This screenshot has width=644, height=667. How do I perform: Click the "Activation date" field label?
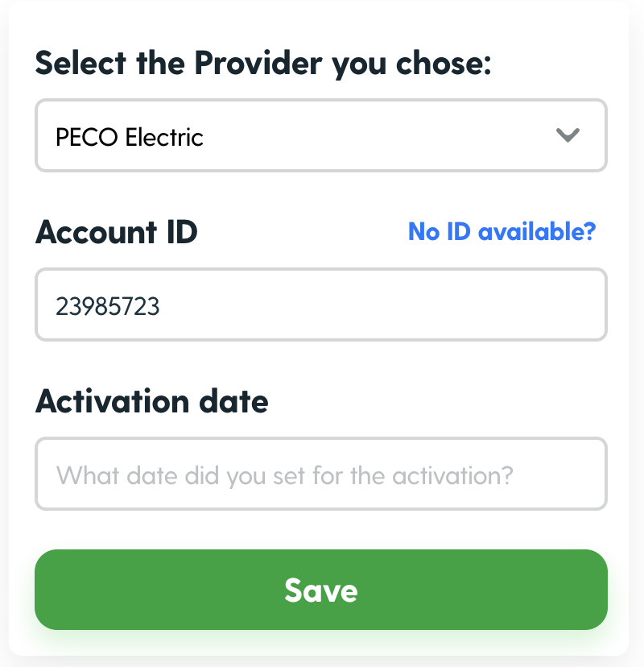coord(152,400)
